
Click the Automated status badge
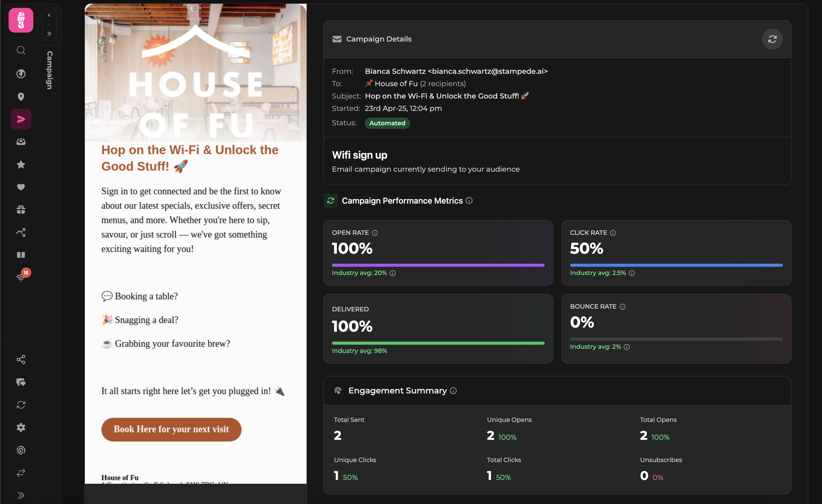(387, 123)
